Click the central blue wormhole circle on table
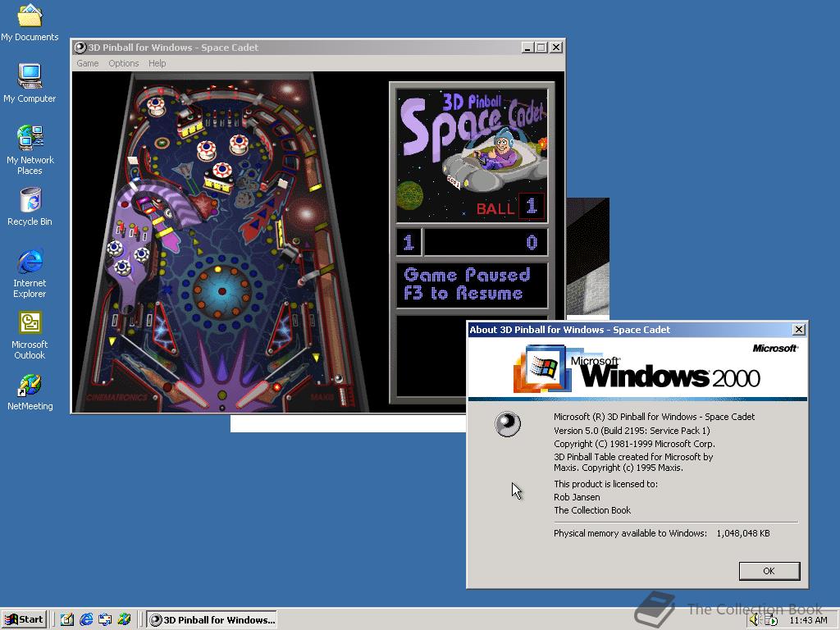 coord(221,291)
